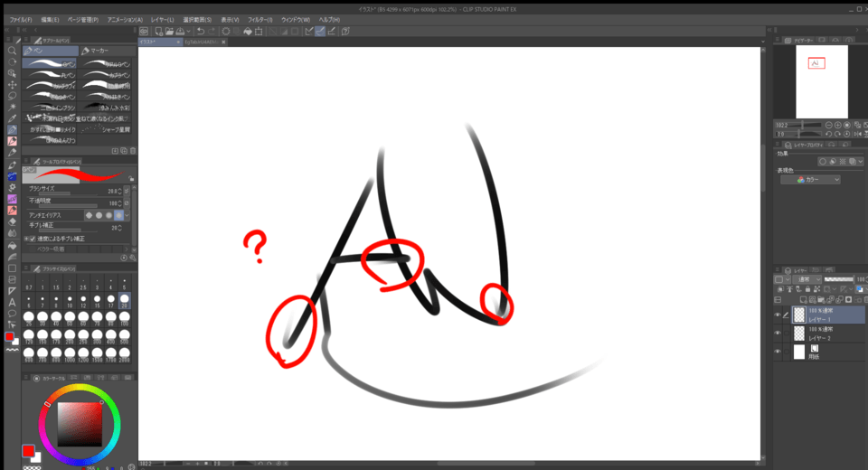Open the 編集(E) menu
The width and height of the screenshot is (868, 470).
tap(50, 19)
